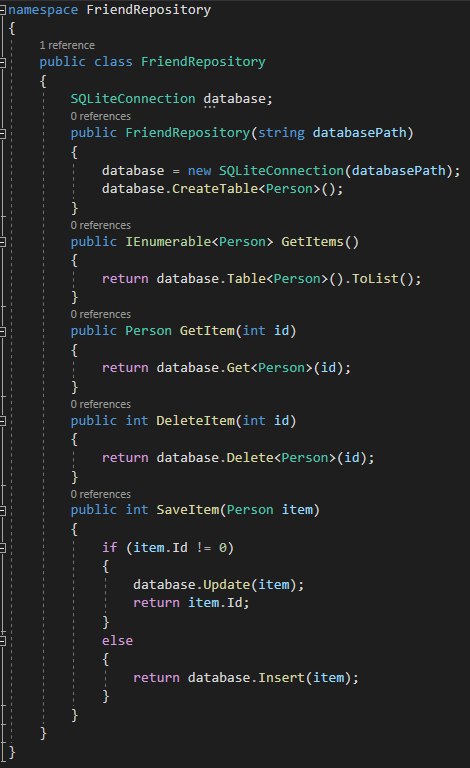
Task: Open '0 references' above DeleteItem
Action: click(100, 404)
